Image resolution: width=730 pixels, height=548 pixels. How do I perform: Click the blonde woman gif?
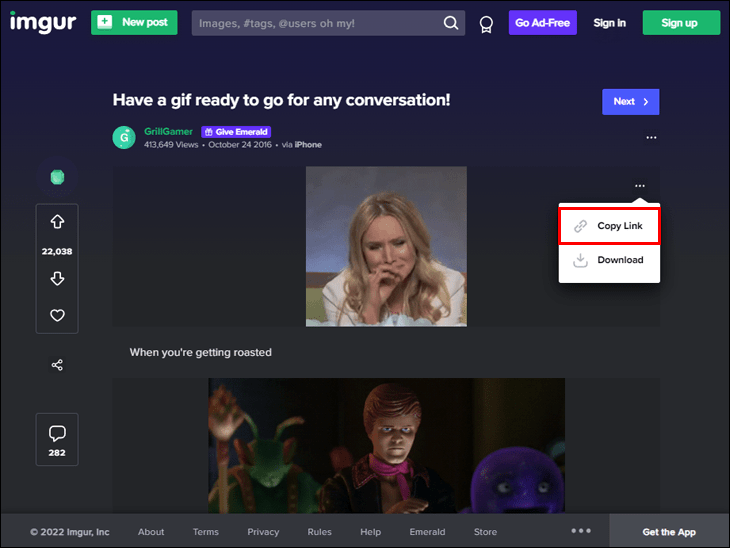pyautogui.click(x=386, y=246)
